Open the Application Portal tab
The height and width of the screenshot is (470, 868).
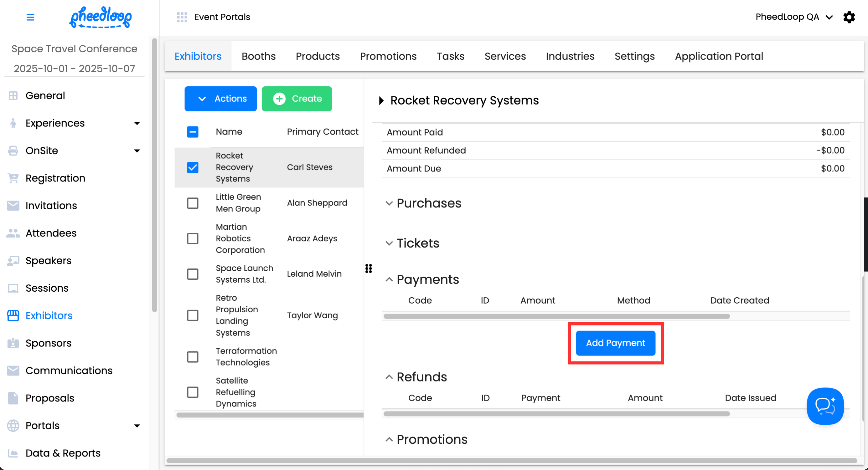719,56
